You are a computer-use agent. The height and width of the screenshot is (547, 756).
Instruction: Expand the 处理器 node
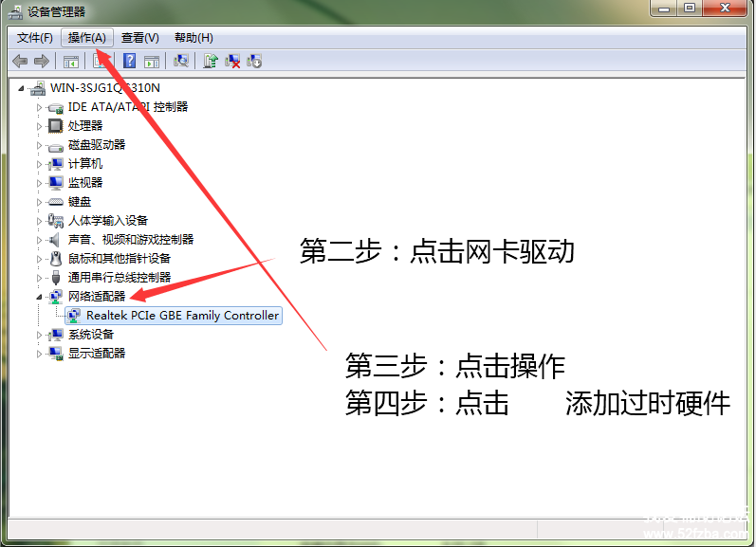click(39, 126)
